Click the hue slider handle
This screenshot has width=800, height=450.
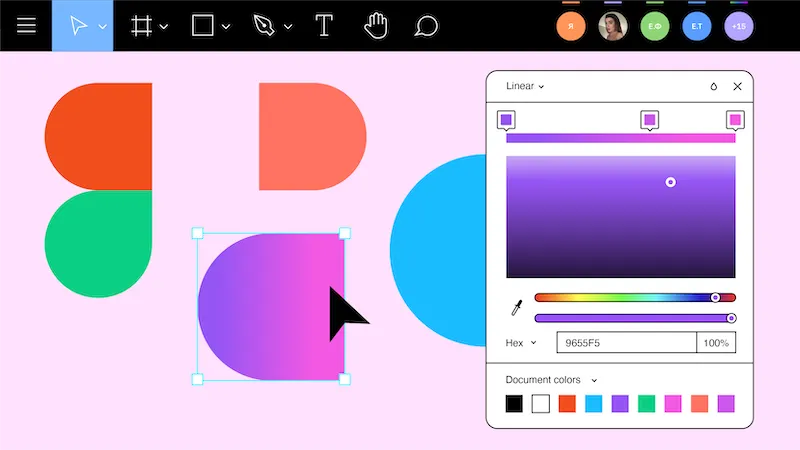coord(715,297)
